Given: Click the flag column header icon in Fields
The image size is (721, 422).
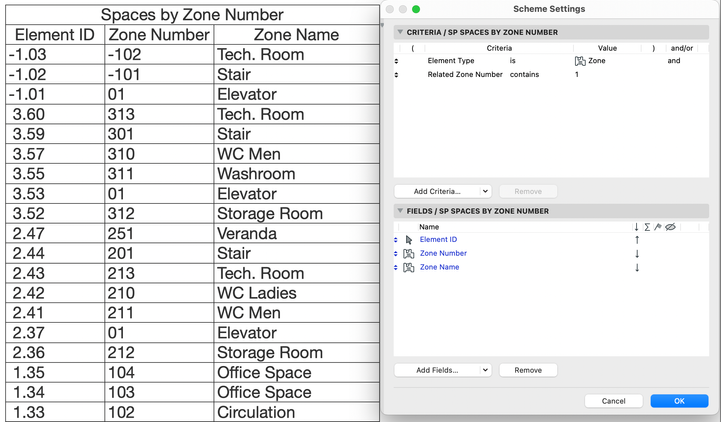Looking at the screenshot, I should (658, 227).
